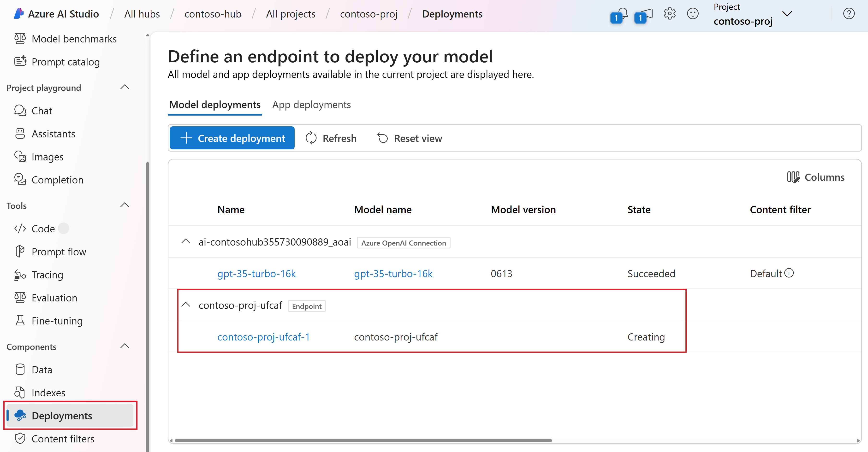Click the Refresh circular arrows icon
The image size is (868, 452).
pyautogui.click(x=311, y=138)
